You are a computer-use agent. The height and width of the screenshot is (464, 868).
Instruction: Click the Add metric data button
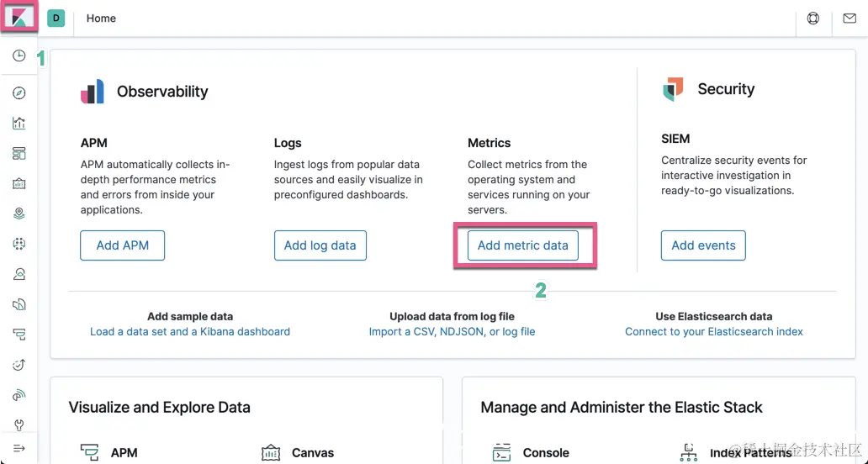coord(523,245)
